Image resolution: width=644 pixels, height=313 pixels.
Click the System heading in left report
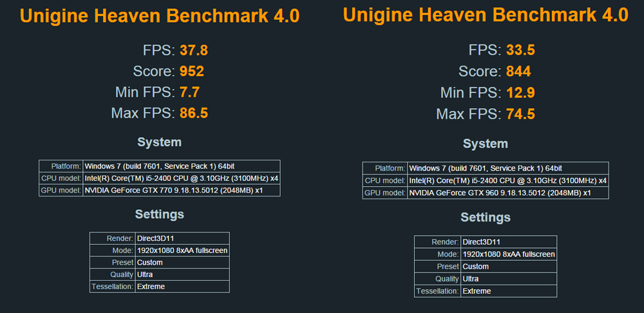tap(159, 142)
